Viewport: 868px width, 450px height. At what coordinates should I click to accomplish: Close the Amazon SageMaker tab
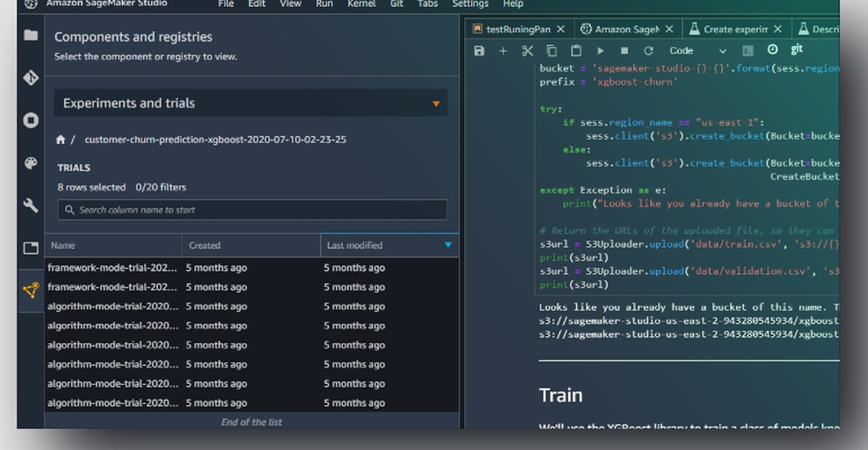click(668, 29)
